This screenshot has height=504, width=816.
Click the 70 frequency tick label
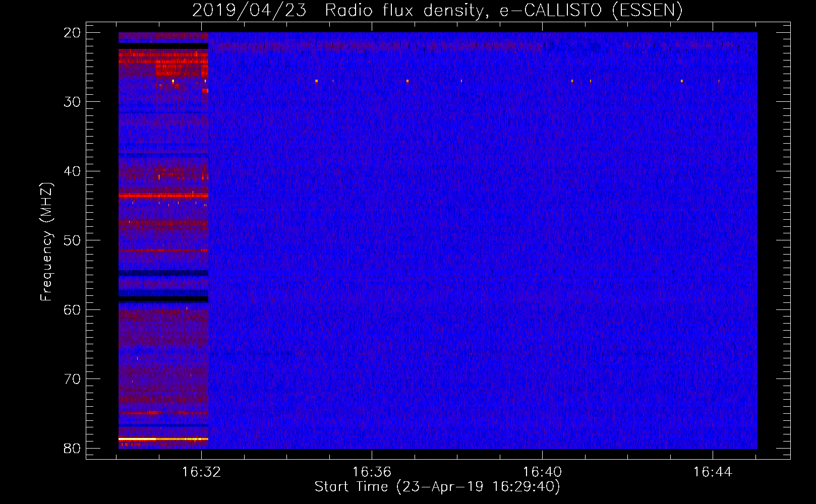[x=72, y=379]
